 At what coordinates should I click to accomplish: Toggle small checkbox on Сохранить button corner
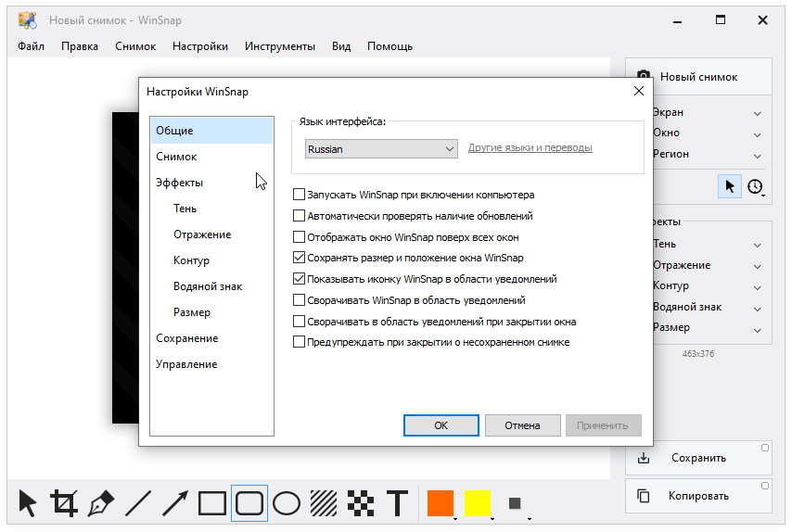765,448
